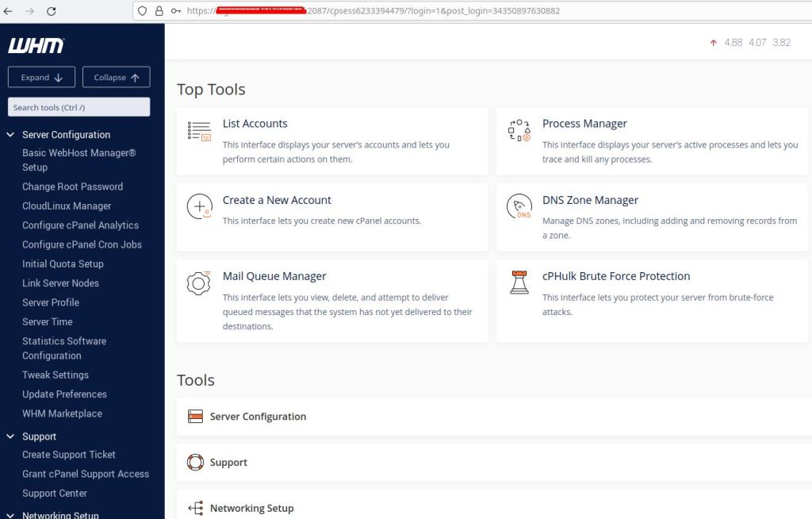The width and height of the screenshot is (812, 519).
Task: Click the Mail Queue Manager gear icon
Action: coord(199,283)
